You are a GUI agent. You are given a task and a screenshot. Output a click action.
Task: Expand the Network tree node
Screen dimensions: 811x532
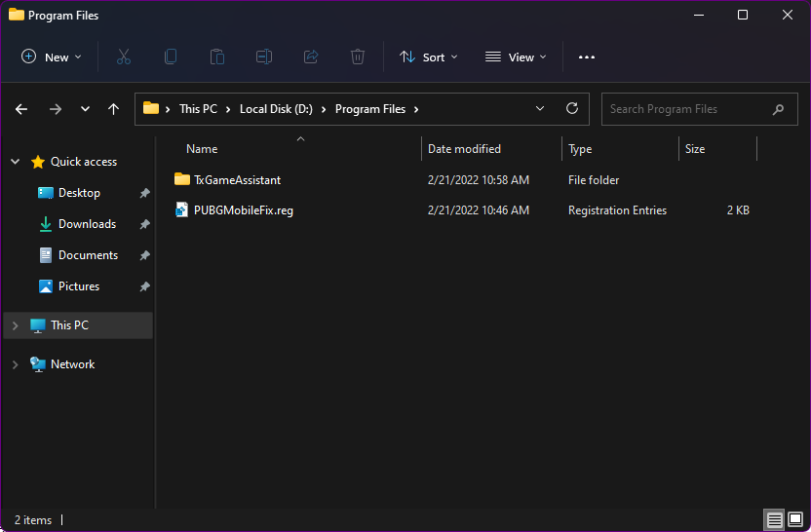pyautogui.click(x=15, y=364)
